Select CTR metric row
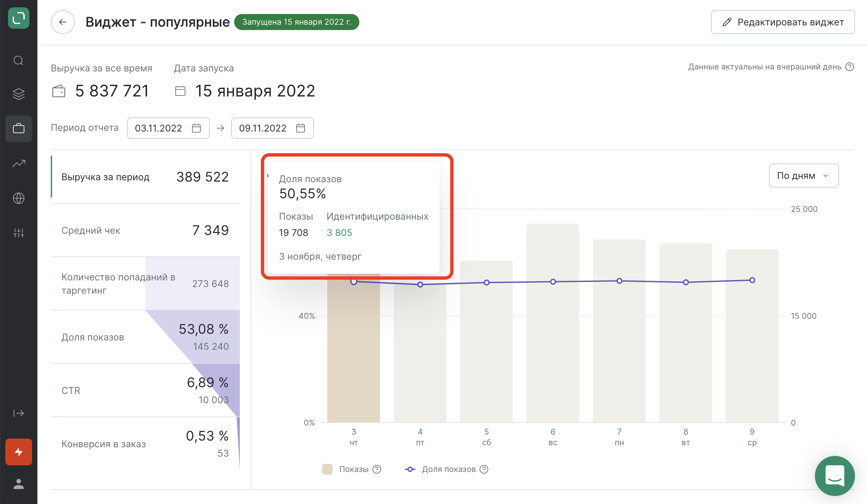The image size is (867, 504). (145, 390)
